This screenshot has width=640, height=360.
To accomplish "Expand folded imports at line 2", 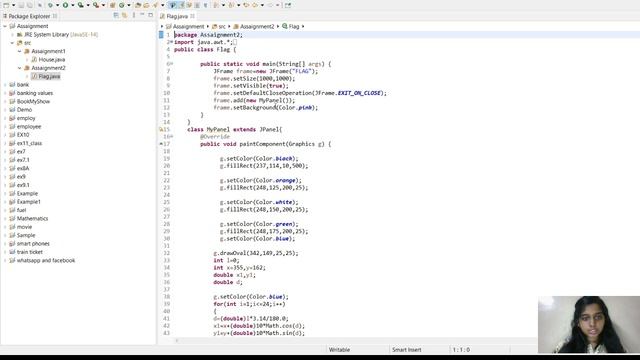I will (171, 42).
